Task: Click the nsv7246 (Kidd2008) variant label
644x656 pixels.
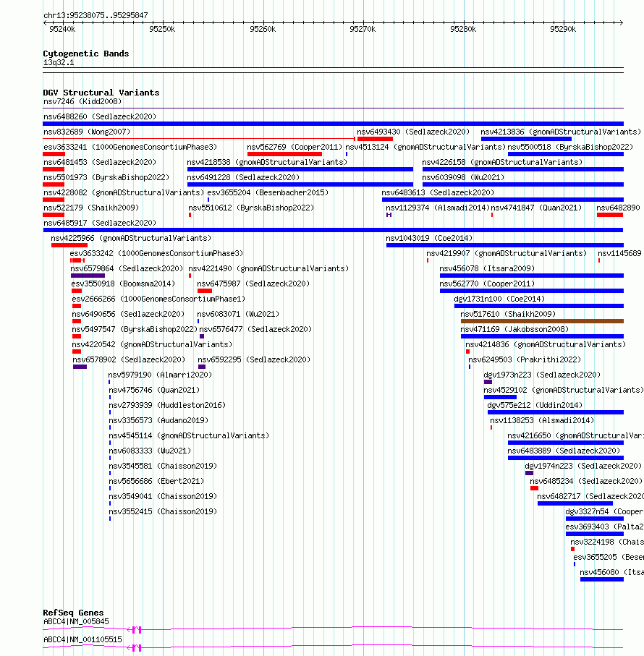Action: (82, 102)
